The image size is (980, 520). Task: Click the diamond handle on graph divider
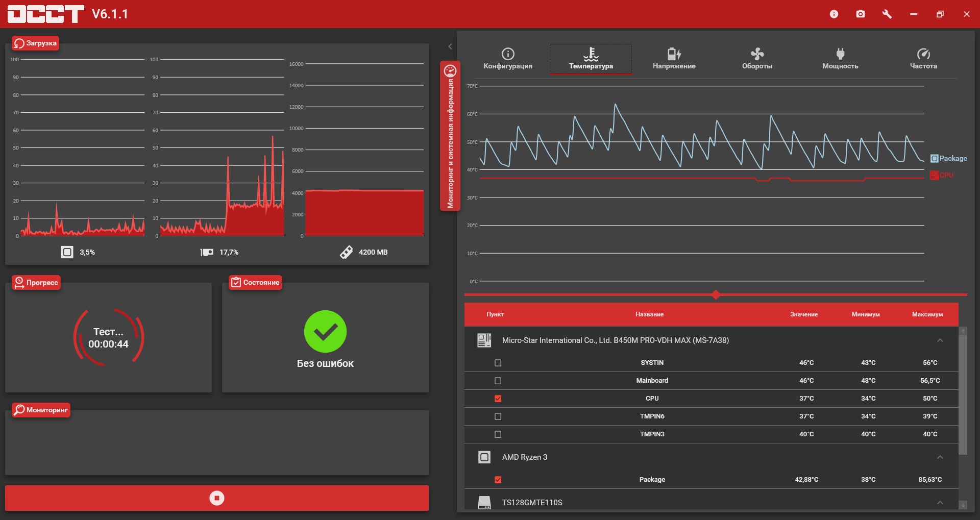(x=716, y=294)
